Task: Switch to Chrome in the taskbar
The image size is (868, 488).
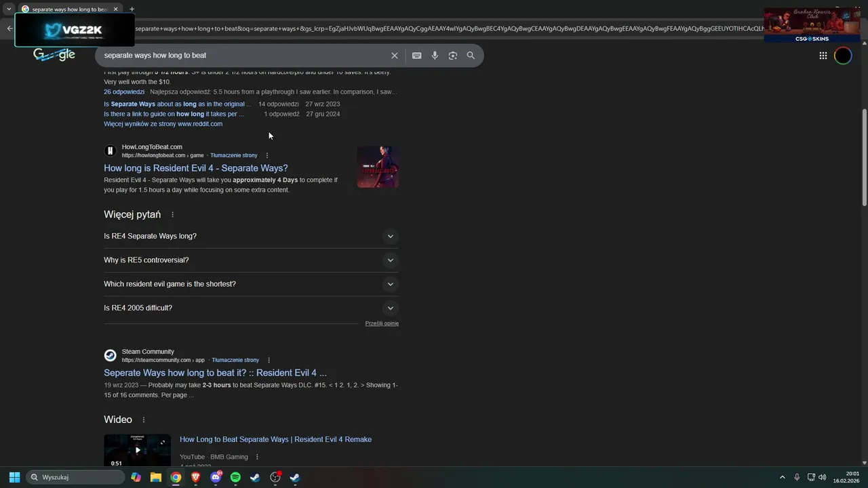Action: pyautogui.click(x=176, y=477)
